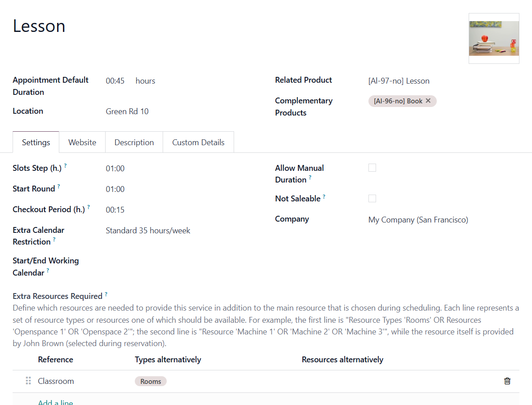Open the Custom Details tab
The height and width of the screenshot is (405, 532).
[x=198, y=142]
